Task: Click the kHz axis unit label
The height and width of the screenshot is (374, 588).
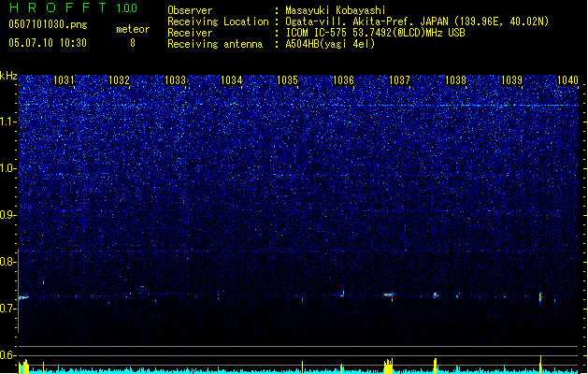Action: click(x=8, y=76)
